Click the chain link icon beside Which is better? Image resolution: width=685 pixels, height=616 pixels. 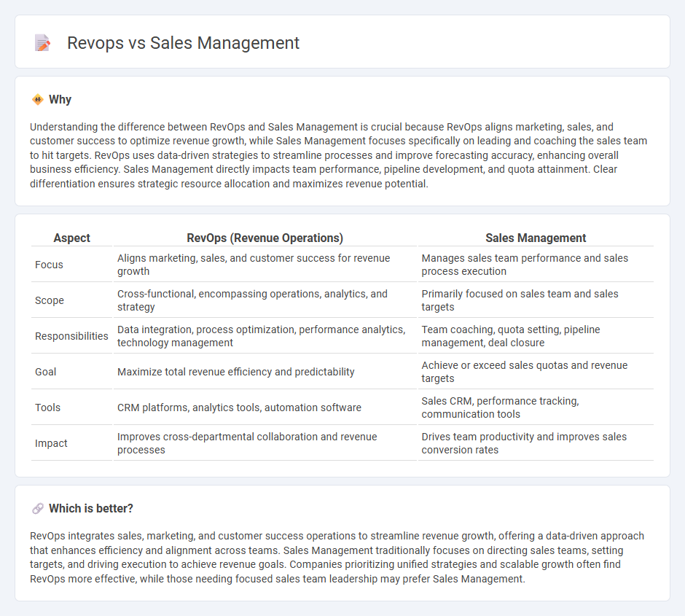(38, 509)
